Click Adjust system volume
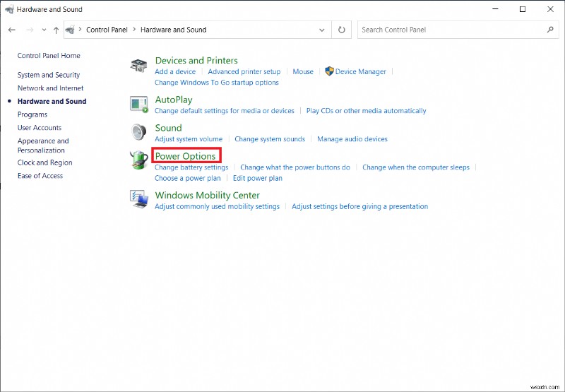Viewport: 565px width, 392px height. [189, 139]
